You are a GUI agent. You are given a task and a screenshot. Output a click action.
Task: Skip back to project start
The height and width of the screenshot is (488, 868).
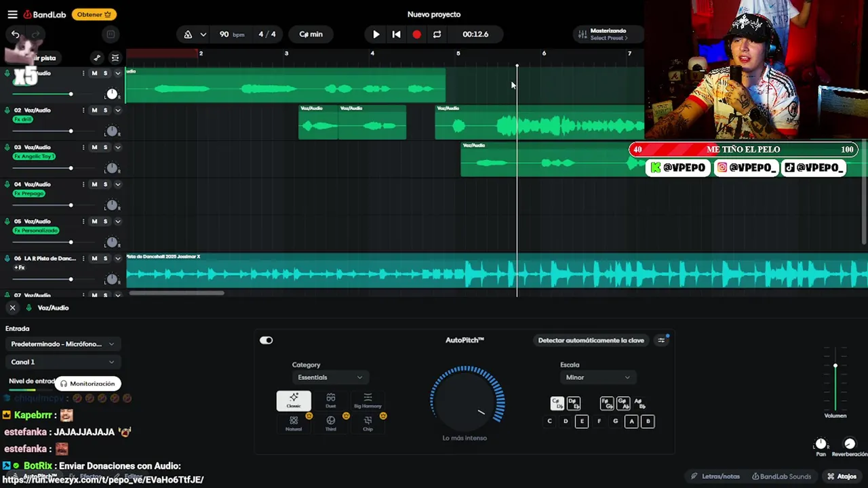coord(396,34)
